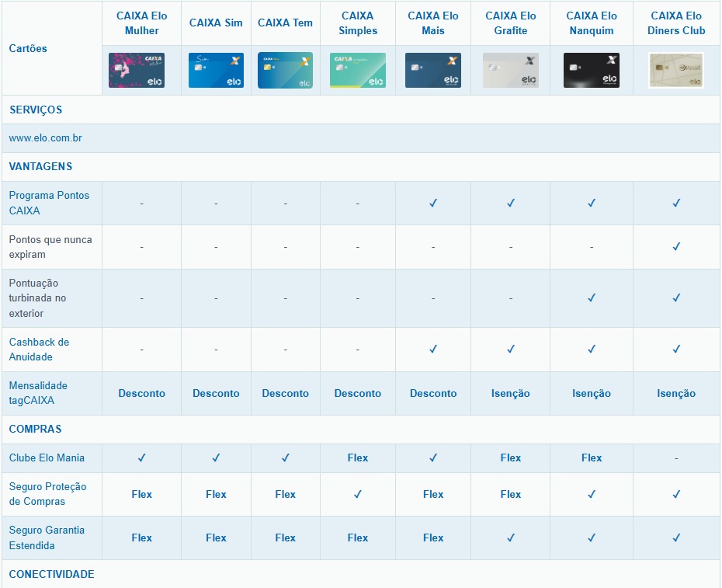Click the CAIXA Elo Mais card image

tap(433, 71)
